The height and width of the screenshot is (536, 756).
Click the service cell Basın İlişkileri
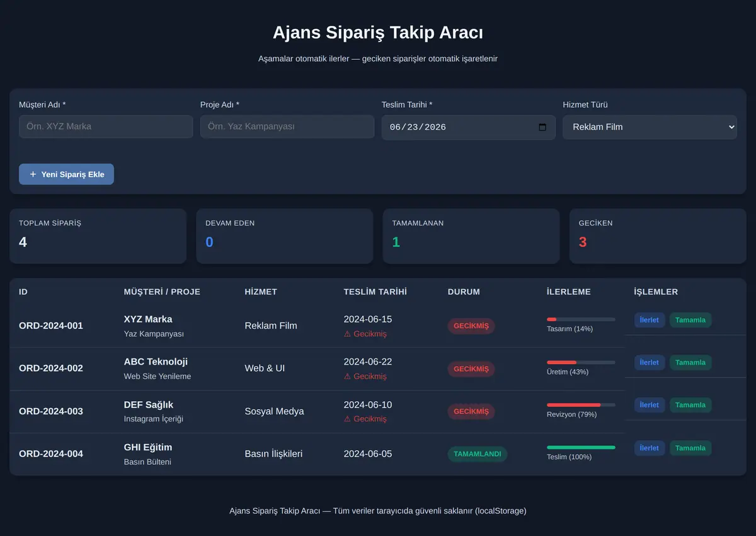point(274,453)
